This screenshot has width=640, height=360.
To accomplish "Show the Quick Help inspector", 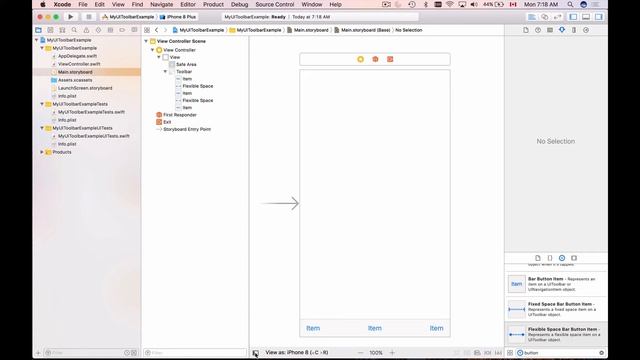I will [x=538, y=30].
